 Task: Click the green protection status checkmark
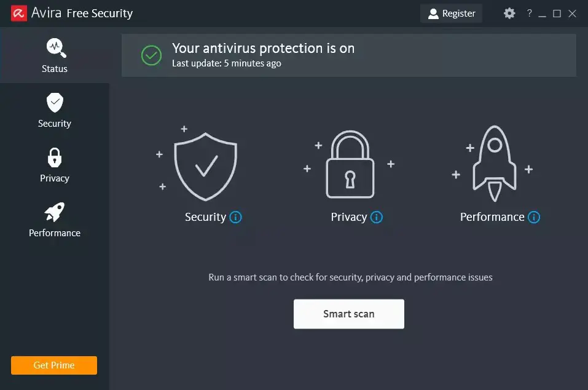click(151, 55)
